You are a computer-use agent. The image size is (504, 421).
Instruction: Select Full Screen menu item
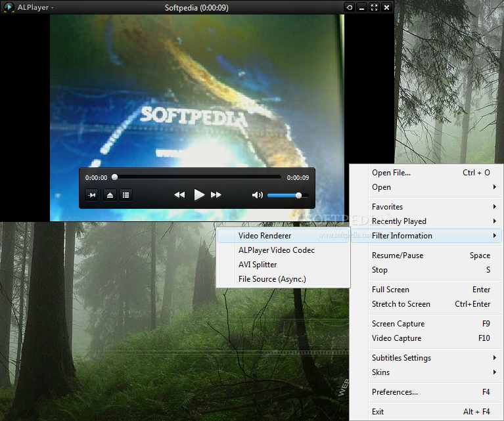point(426,290)
